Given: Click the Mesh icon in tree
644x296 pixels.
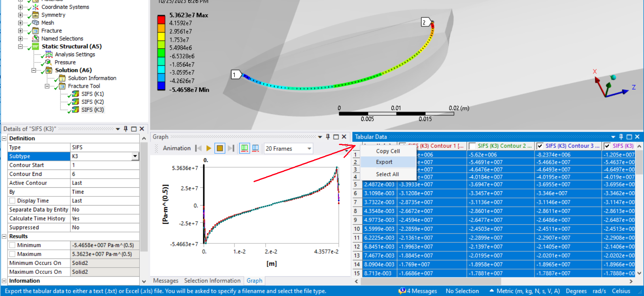Looking at the screenshot, I should point(36,23).
